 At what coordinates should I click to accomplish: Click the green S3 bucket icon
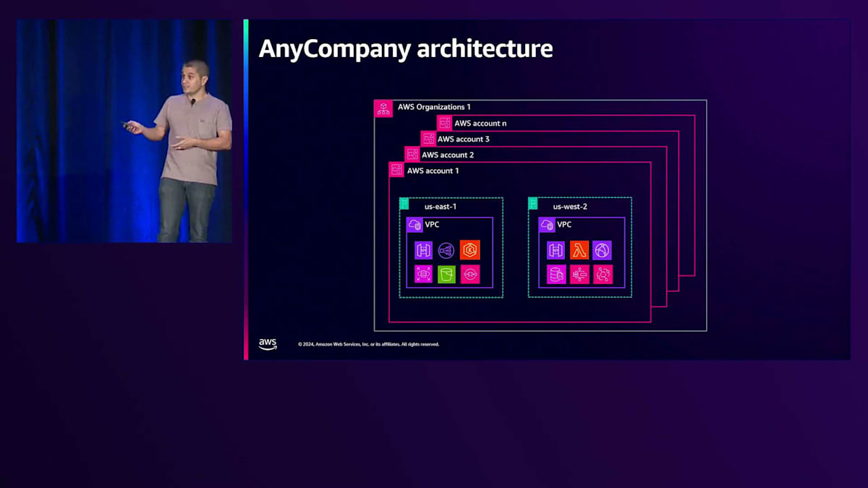point(446,274)
